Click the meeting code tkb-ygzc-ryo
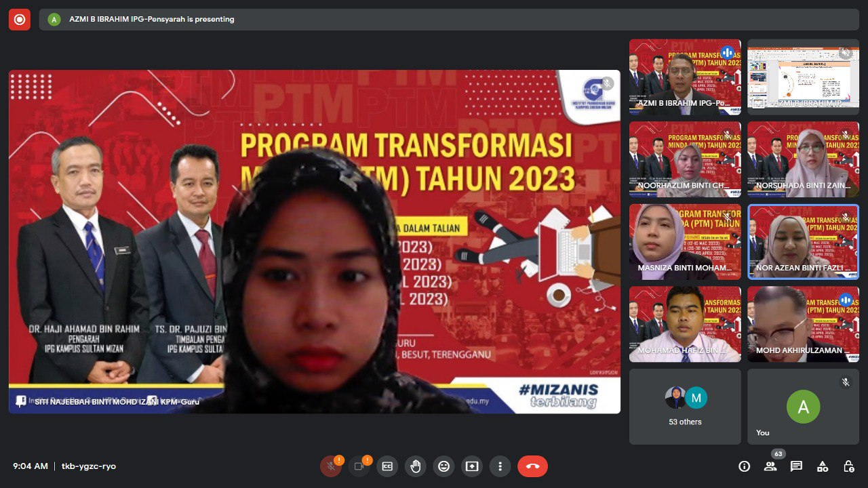This screenshot has width=868, height=488. 90,466
